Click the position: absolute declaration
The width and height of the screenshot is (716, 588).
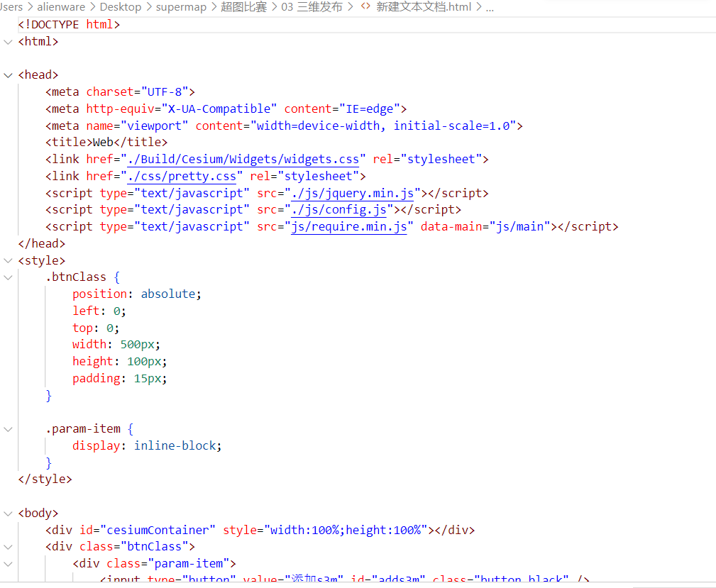136,294
